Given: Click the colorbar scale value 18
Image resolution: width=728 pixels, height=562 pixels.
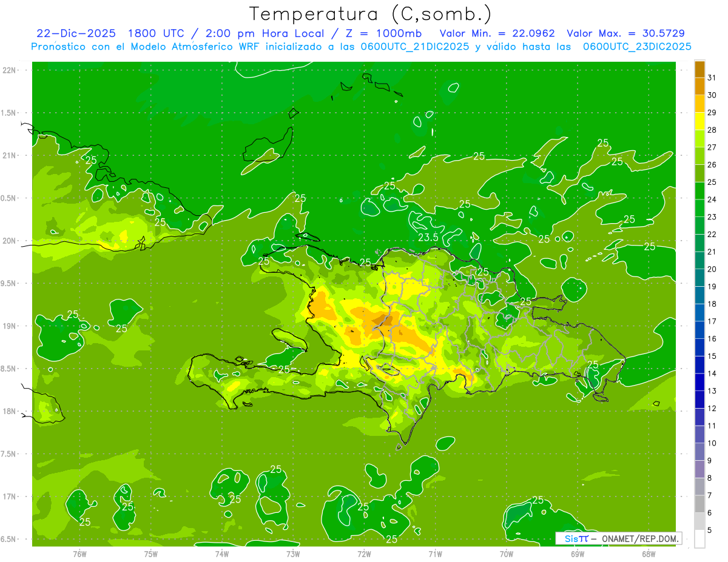Looking at the screenshot, I should 712,304.
